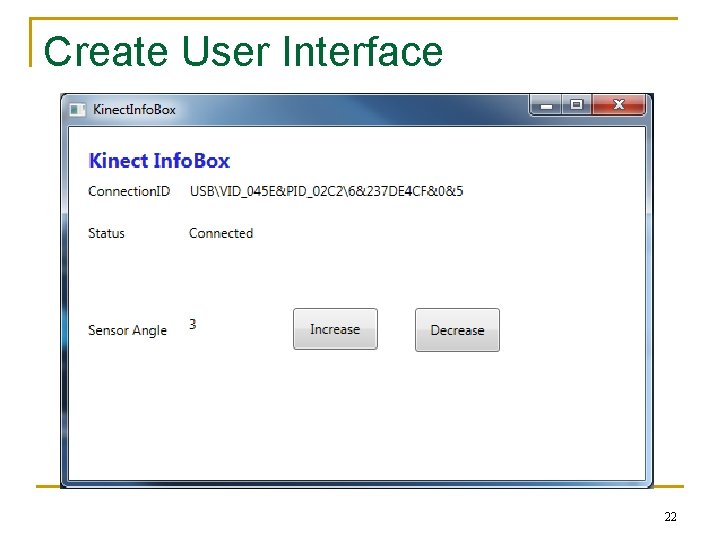This screenshot has width=720, height=540.
Task: Click the Sensor Angle label
Action: coord(127,330)
